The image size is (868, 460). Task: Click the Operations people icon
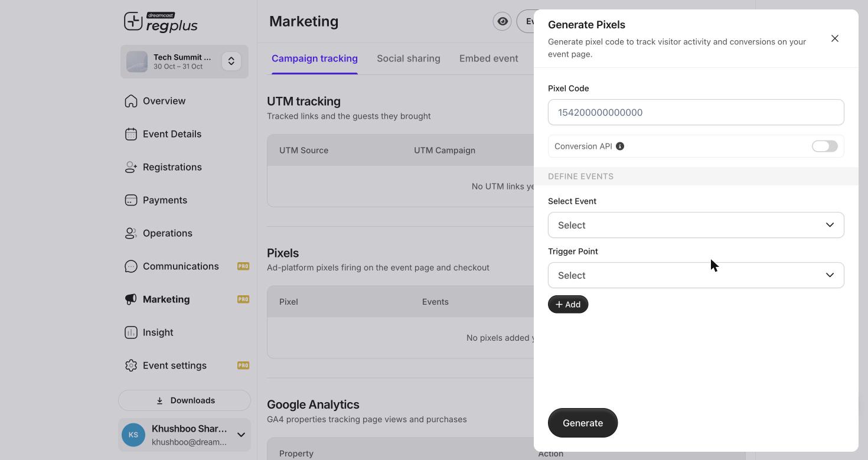click(131, 233)
